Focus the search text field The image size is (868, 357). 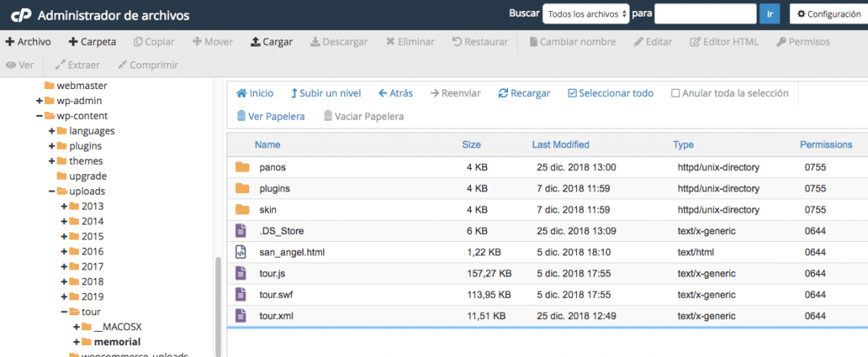coord(705,14)
